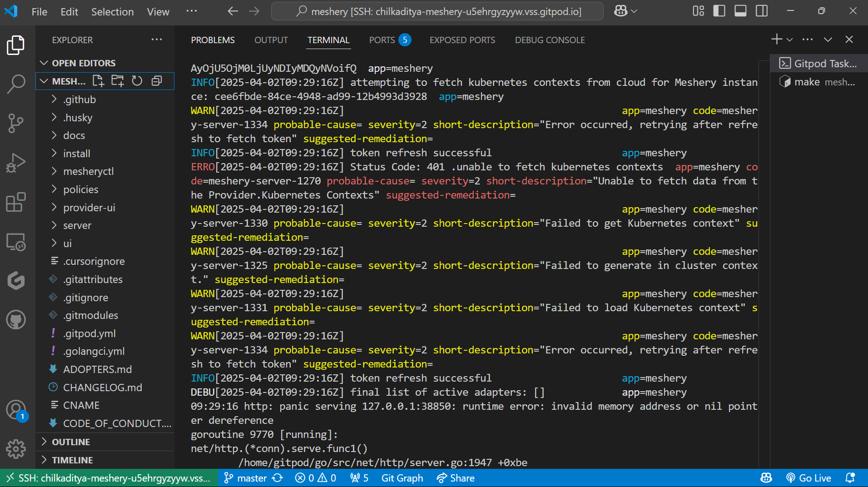
Task: Open the Gitpod activity bar icon
Action: (16, 280)
